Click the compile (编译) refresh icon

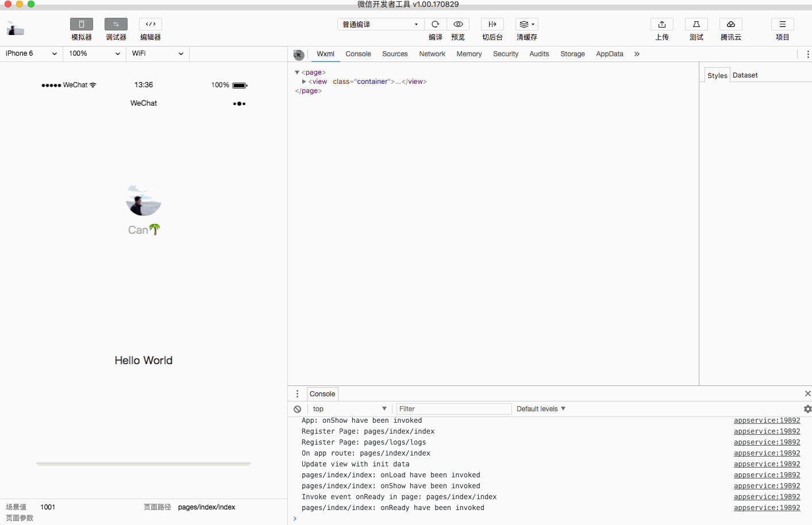(435, 24)
